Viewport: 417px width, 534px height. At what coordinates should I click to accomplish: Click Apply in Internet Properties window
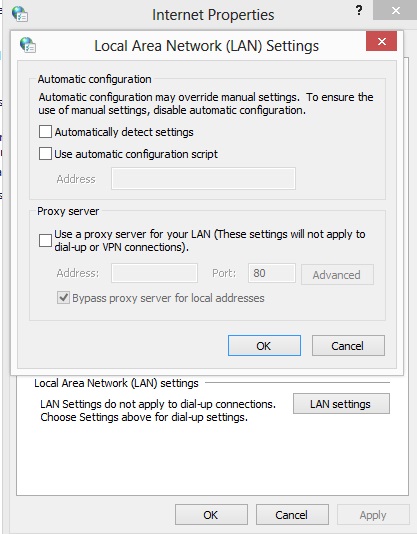tap(373, 515)
